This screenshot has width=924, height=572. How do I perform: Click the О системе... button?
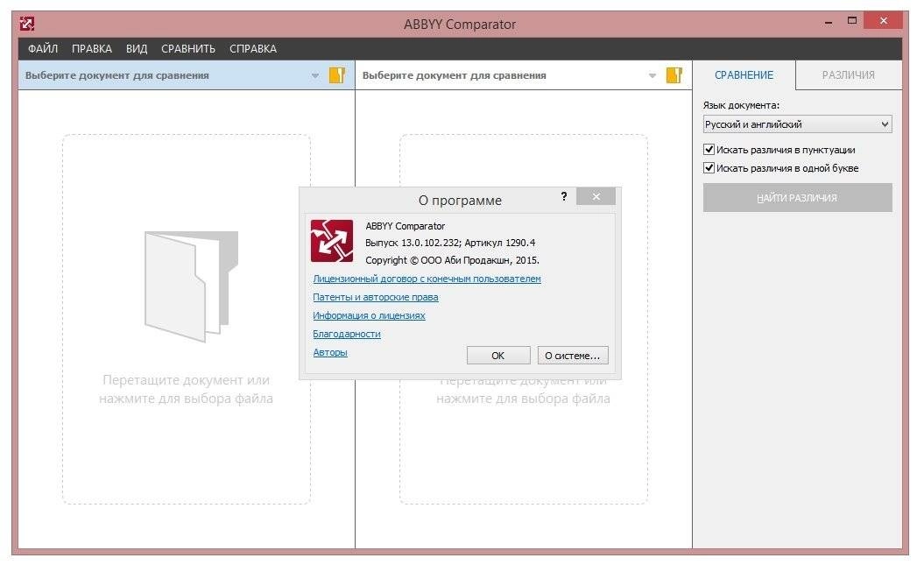[572, 356]
